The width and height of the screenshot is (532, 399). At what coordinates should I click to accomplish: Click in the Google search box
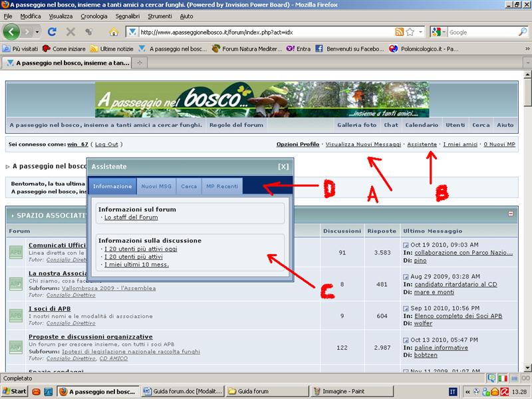483,32
